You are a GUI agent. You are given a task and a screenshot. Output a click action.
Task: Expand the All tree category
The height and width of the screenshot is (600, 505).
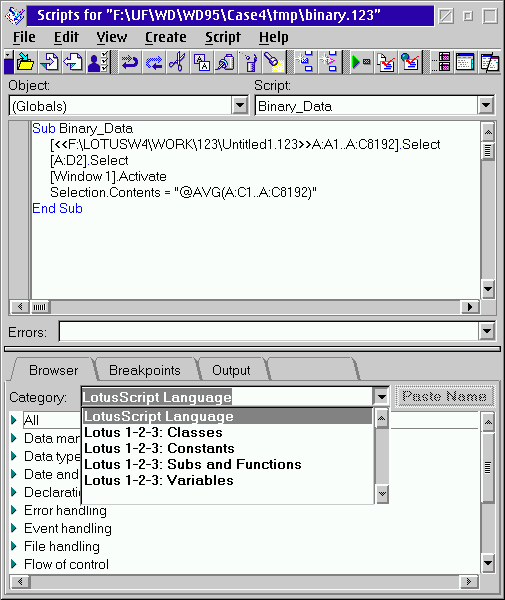point(14,420)
